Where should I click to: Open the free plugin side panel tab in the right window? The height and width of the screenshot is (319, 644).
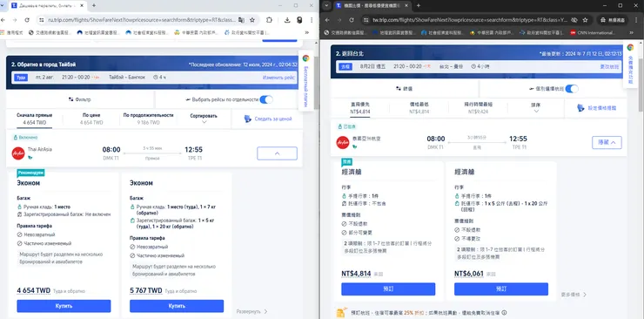(x=630, y=64)
